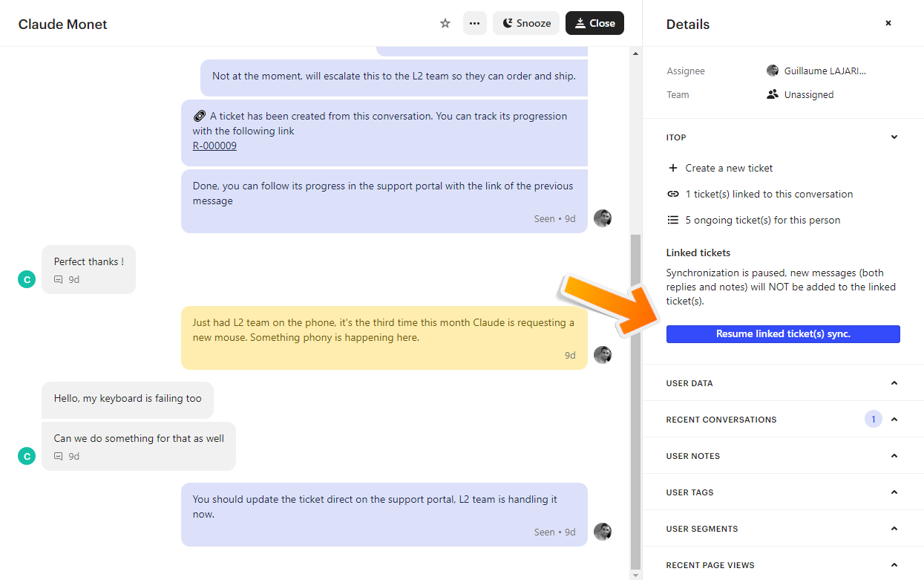Resume linked ticket(s) sync
The image size is (924, 580).
(783, 334)
